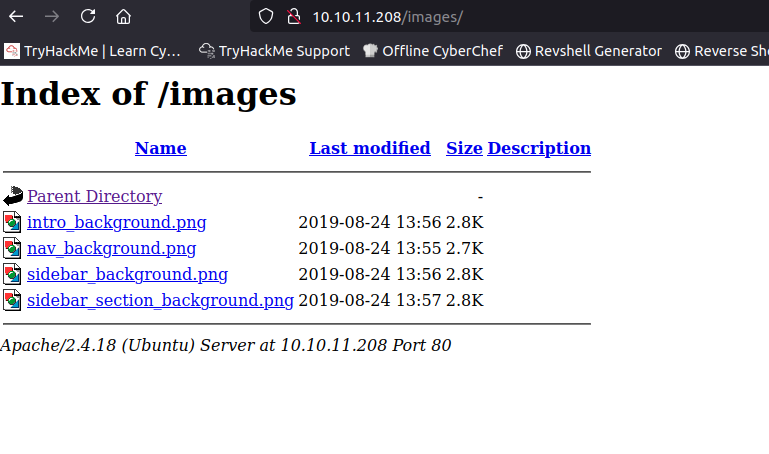The height and width of the screenshot is (454, 769).
Task: Click image icon beside sidebar_section_background.png
Action: point(13,300)
